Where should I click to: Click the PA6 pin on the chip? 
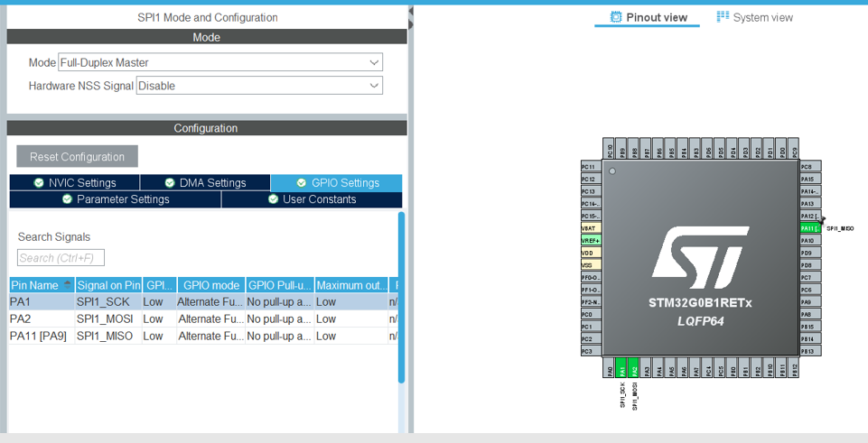(x=685, y=367)
